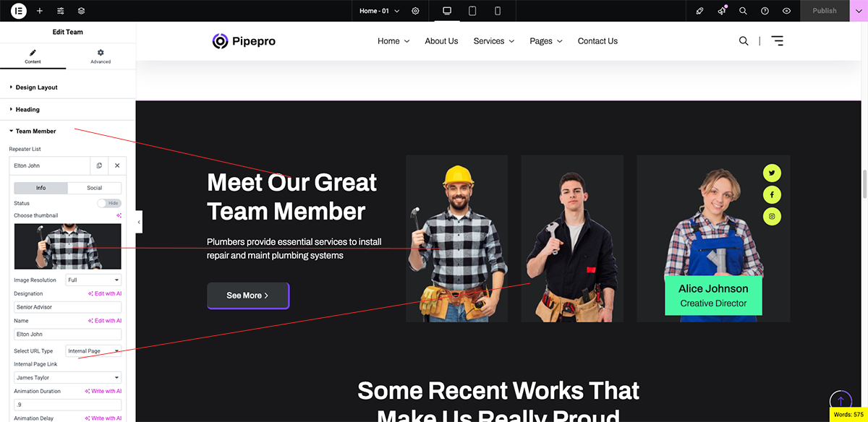Open the Image Resolution dropdown

point(93,280)
